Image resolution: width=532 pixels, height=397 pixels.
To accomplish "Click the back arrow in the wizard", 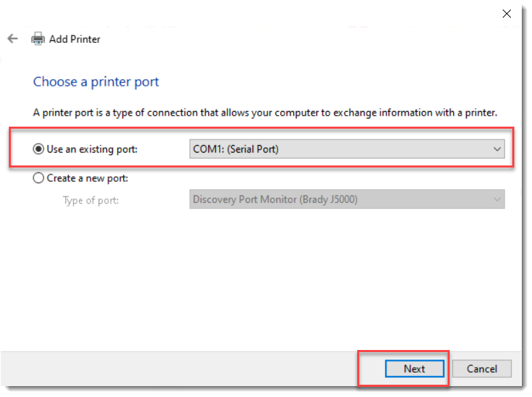I will (x=12, y=39).
